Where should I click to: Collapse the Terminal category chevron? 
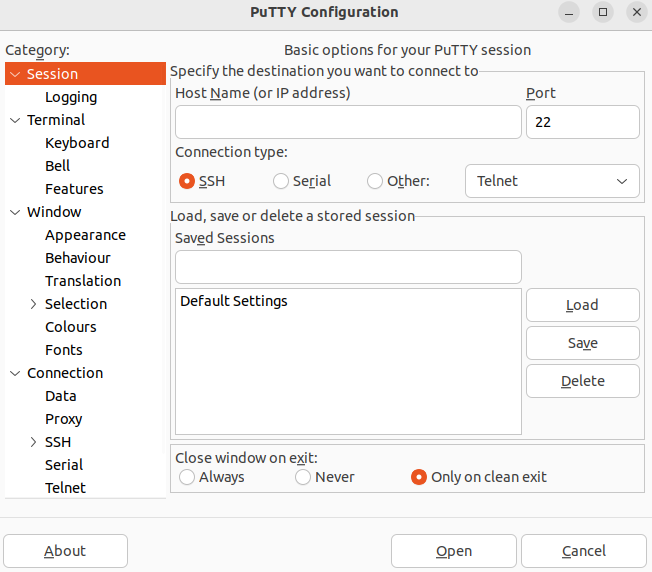click(x=15, y=120)
